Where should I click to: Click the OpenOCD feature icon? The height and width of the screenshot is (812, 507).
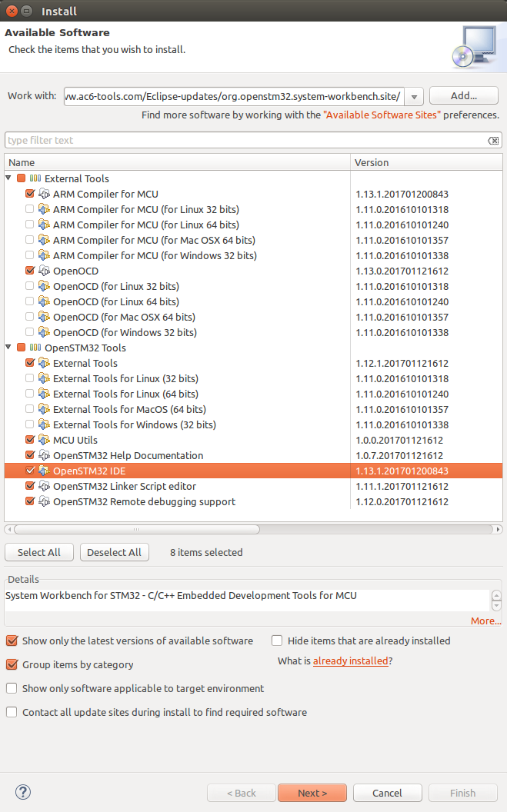point(44,271)
